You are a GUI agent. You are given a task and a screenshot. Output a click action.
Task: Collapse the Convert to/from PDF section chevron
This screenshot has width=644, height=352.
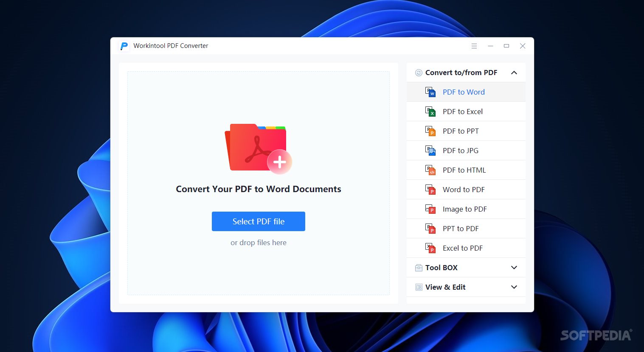pos(514,73)
